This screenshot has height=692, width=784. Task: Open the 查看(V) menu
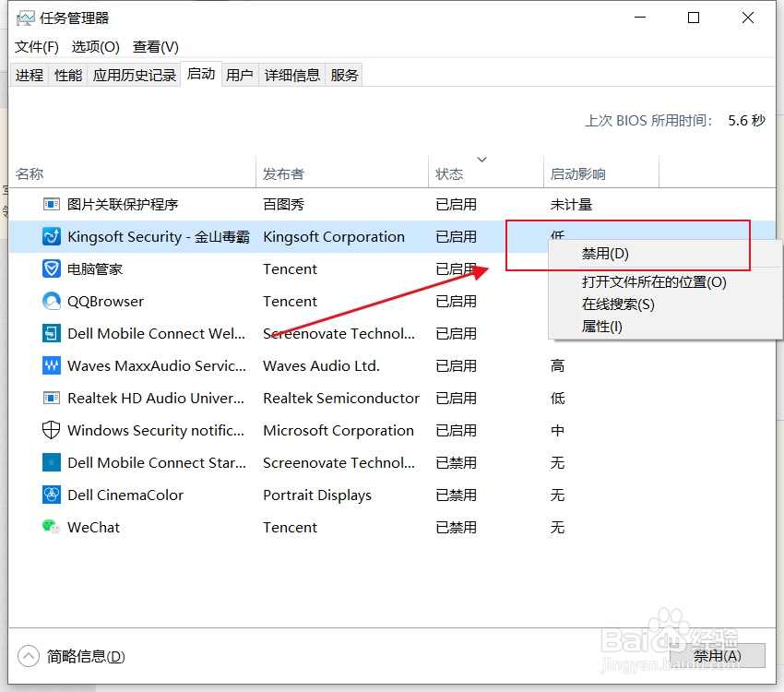point(156,47)
